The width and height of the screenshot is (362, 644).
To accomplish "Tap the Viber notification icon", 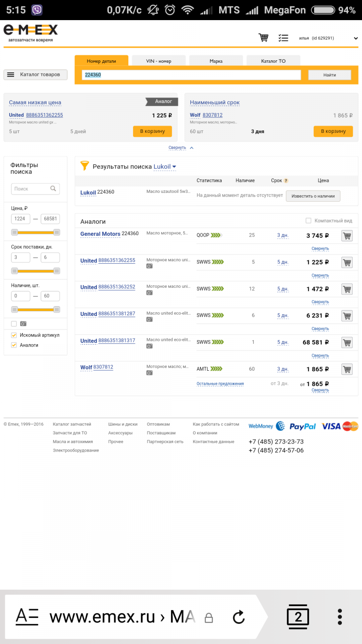I will pyautogui.click(x=37, y=10).
